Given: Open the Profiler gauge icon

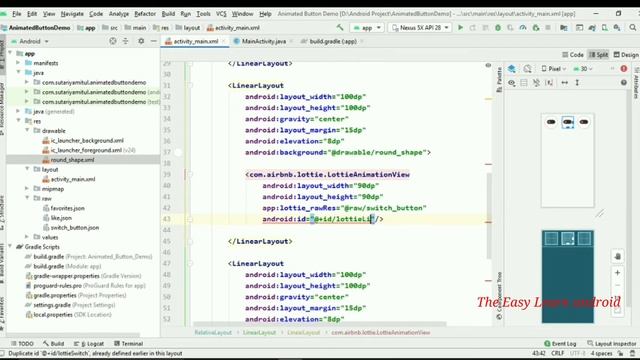Looking at the screenshot, I should pos(523,28).
